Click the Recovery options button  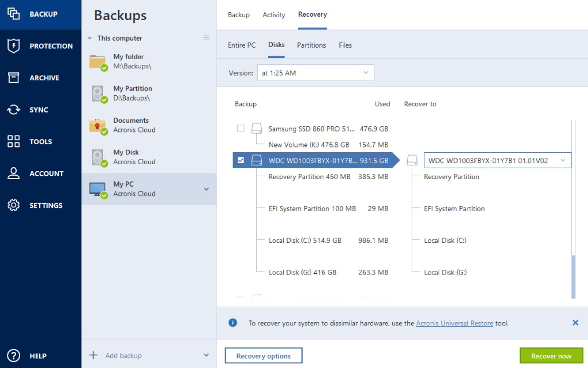point(263,355)
